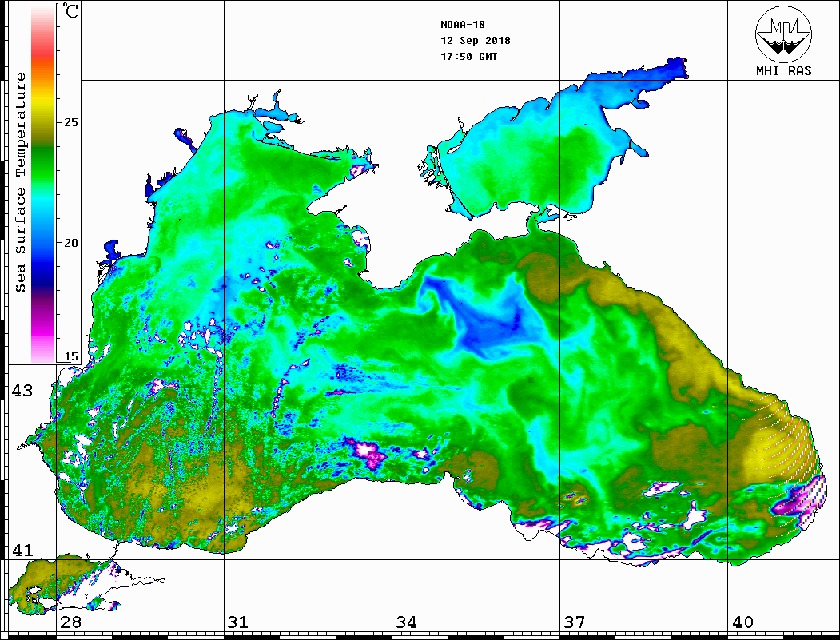Click longitude label 31
Viewport: 840px width, 640px height.
click(238, 622)
